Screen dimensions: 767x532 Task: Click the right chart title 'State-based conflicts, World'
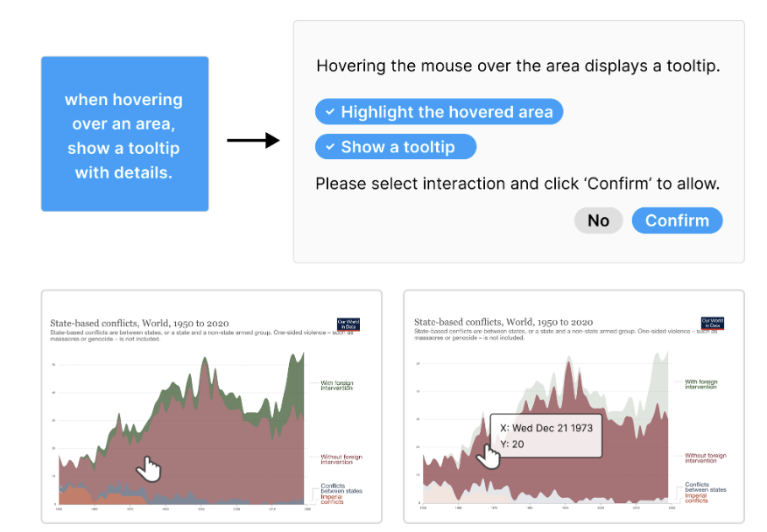(x=503, y=322)
